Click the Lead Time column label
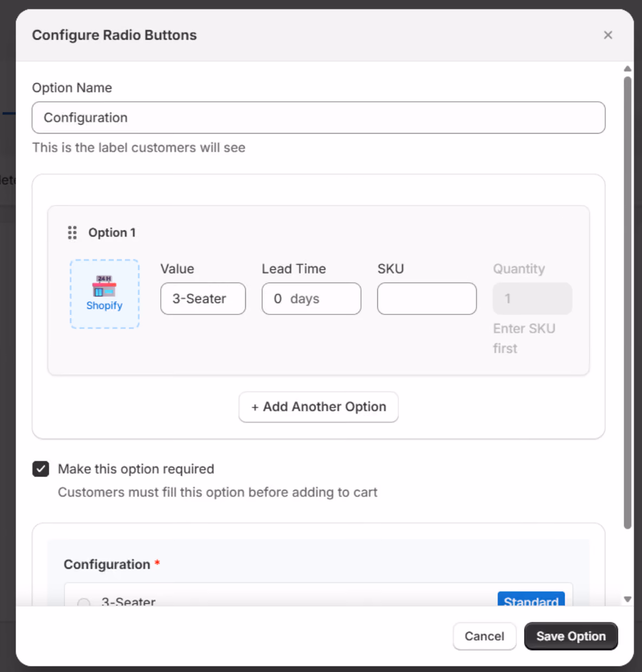 [294, 269]
